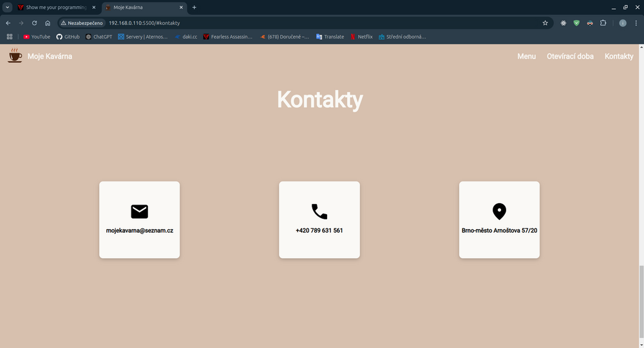Screen dimensions: 644x348
Task: Open a new browser tab
Action: point(194,7)
